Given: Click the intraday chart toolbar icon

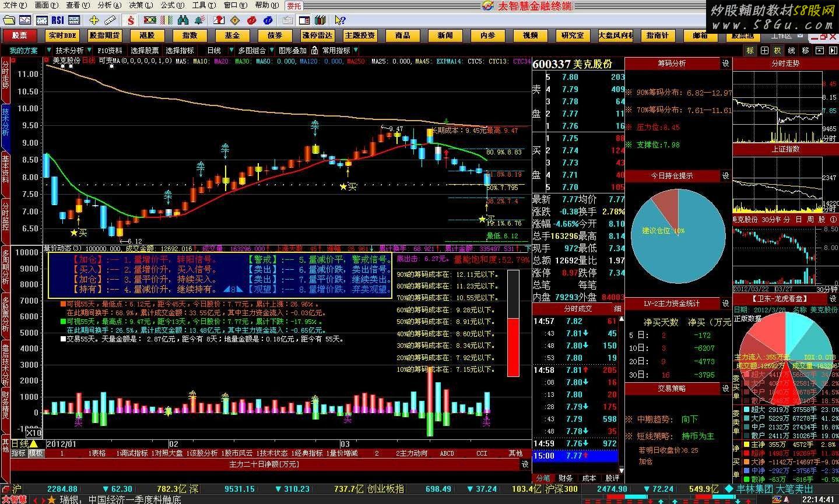Looking at the screenshot, I should tap(25, 20).
